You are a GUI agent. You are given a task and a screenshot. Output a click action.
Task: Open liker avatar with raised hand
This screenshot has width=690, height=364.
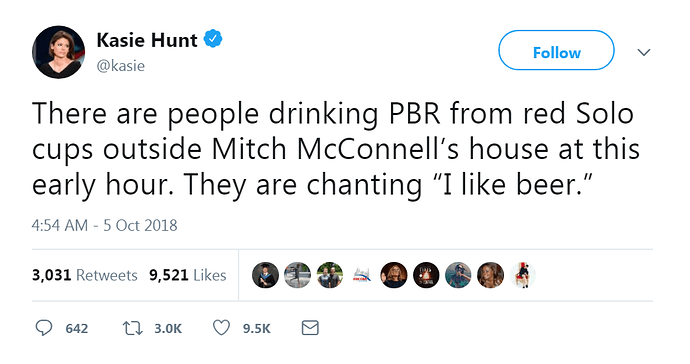click(x=394, y=275)
